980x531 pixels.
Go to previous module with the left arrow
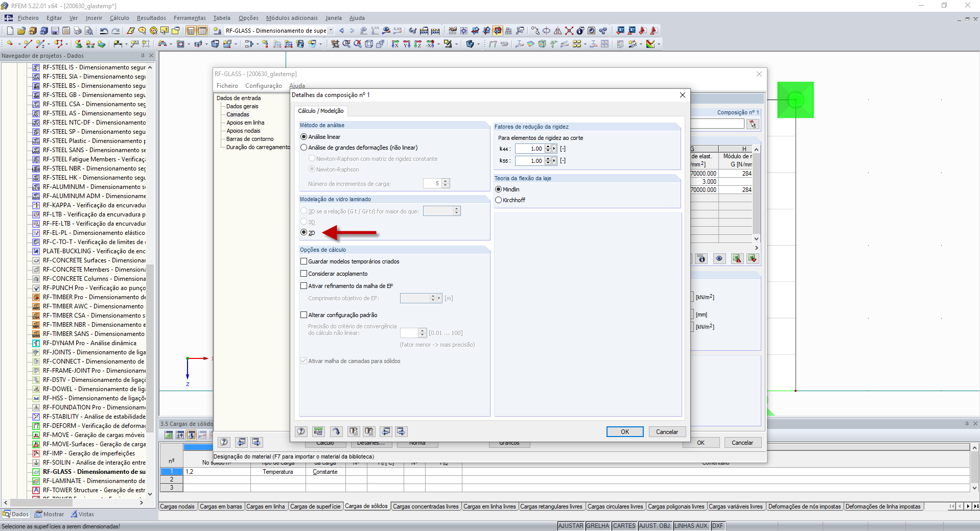pos(341,31)
